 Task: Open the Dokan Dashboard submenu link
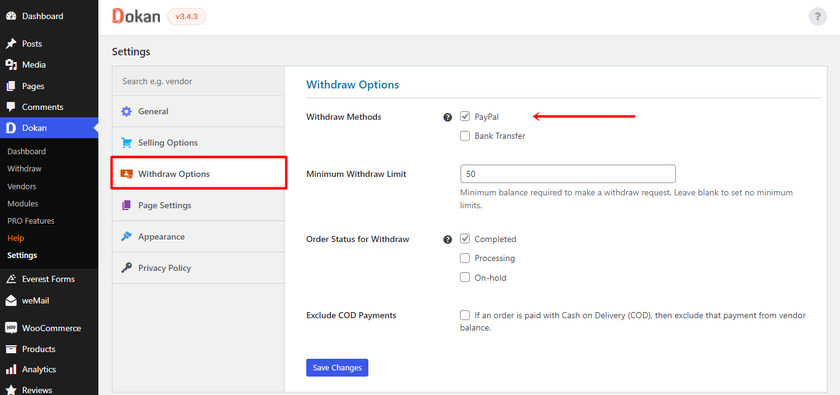(27, 152)
